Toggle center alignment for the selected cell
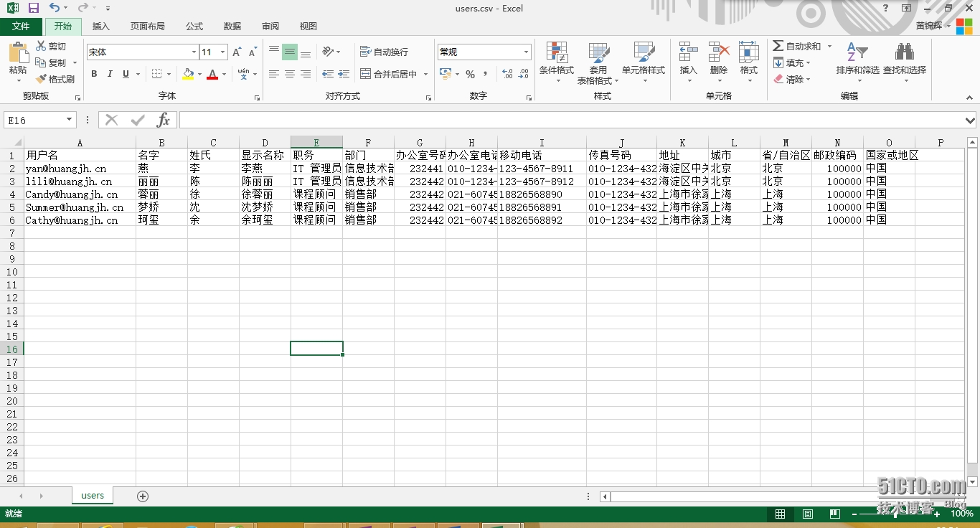Viewport: 980px width, 528px height. 289,74
